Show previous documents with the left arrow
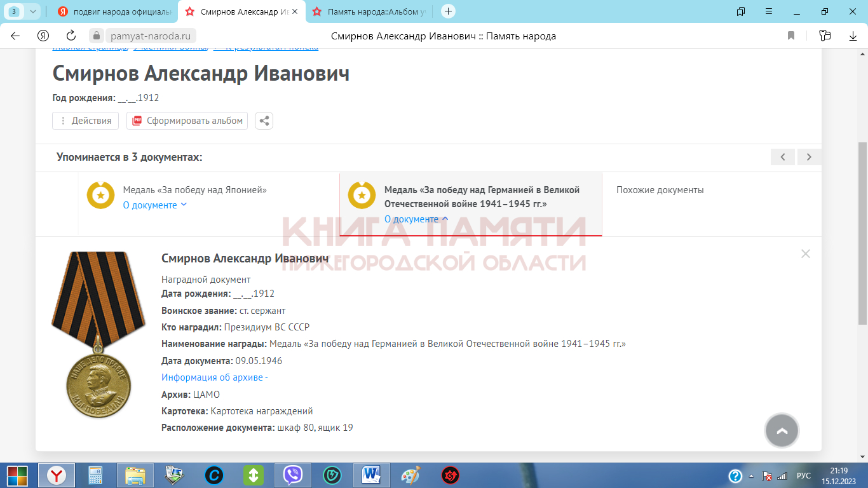 [x=783, y=157]
